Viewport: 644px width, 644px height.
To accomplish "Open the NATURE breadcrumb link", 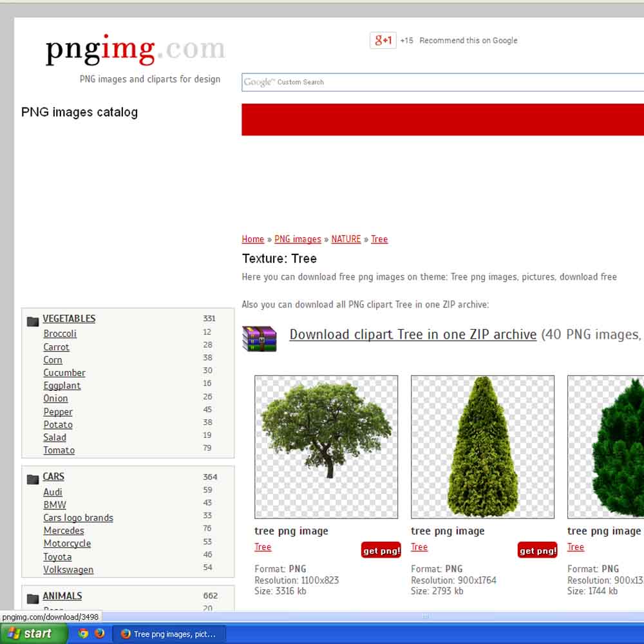I will click(x=346, y=239).
